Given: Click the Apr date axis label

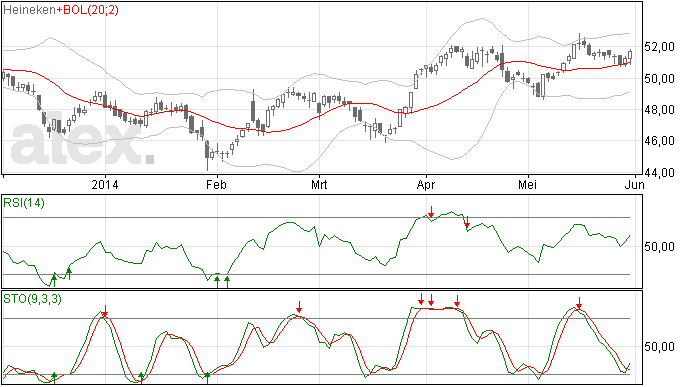Looking at the screenshot, I should tap(426, 185).
